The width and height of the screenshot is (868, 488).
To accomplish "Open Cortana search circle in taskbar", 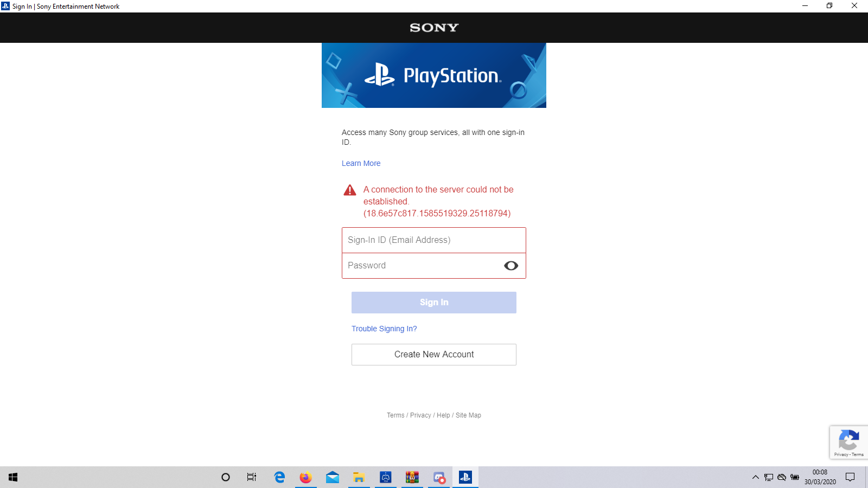I will (x=226, y=477).
